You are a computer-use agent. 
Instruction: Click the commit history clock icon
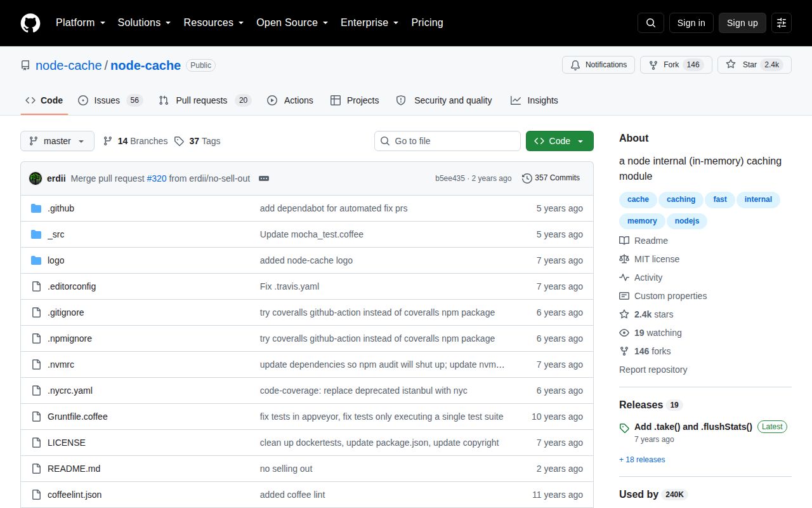(x=527, y=178)
